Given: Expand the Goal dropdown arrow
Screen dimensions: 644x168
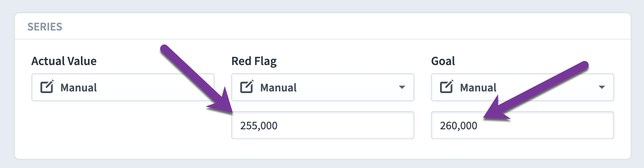Looking at the screenshot, I should click(x=601, y=88).
